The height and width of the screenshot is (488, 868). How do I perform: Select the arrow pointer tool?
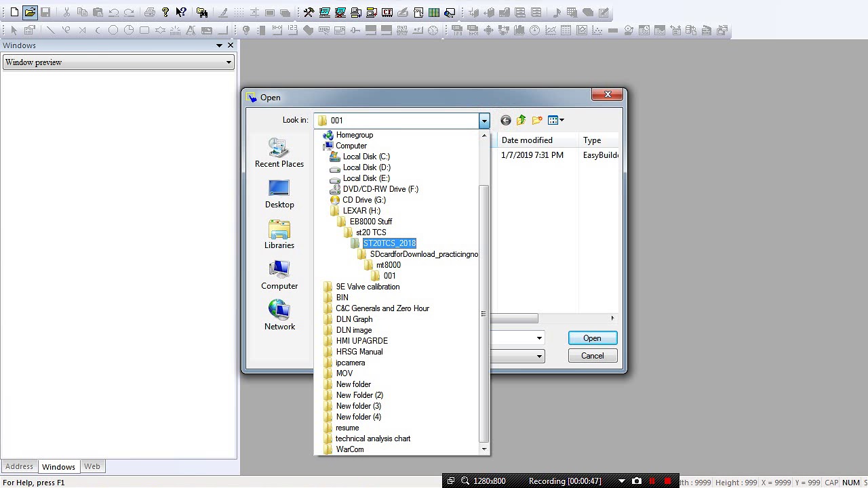[x=14, y=30]
